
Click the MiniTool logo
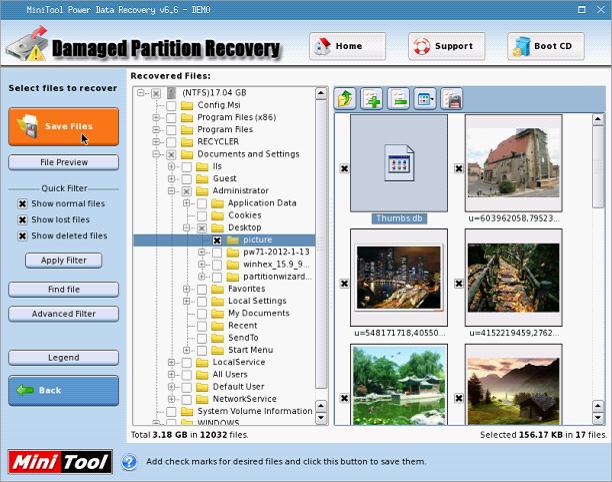coord(60,462)
